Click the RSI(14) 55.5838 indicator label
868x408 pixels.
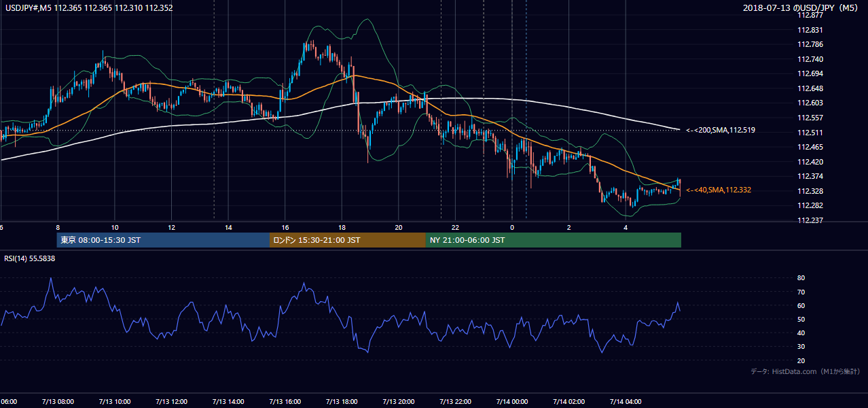tap(30, 258)
